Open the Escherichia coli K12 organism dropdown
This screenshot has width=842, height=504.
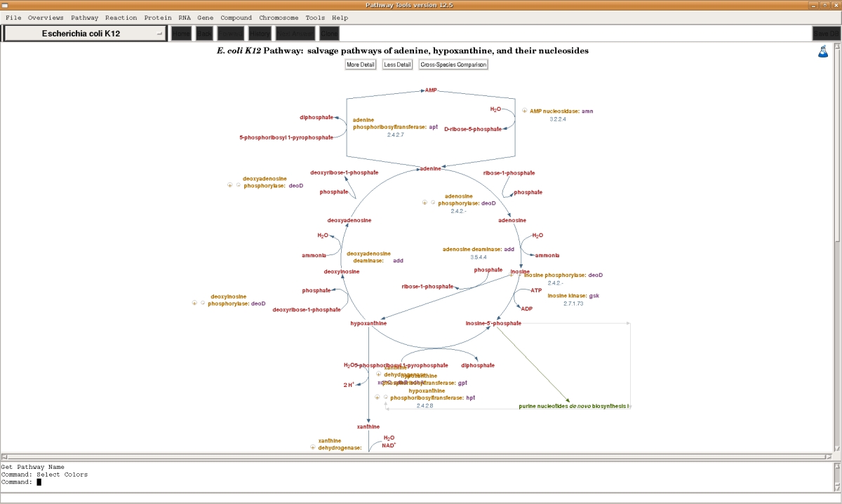click(86, 34)
